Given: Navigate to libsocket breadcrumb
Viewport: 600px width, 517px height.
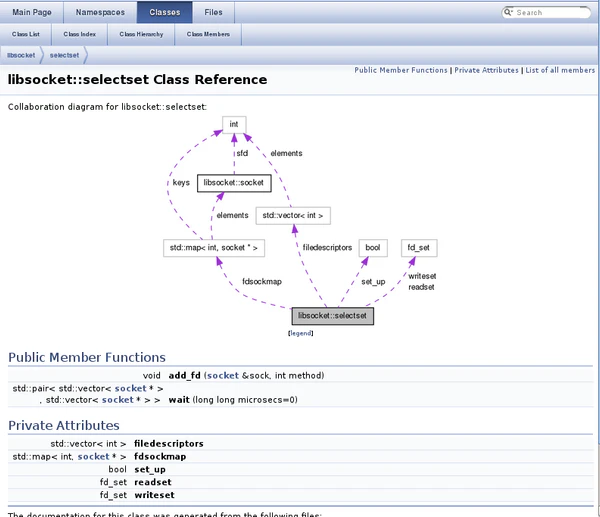Looking at the screenshot, I should click(21, 55).
